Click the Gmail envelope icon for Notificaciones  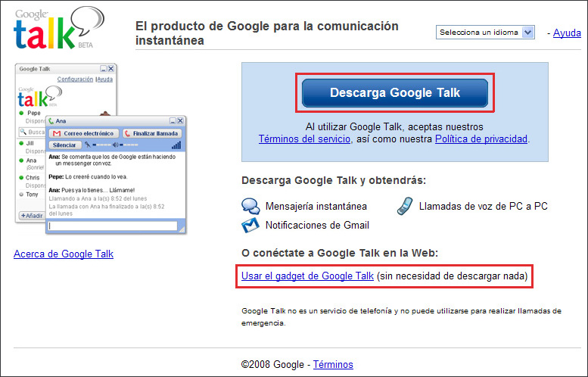[250, 225]
